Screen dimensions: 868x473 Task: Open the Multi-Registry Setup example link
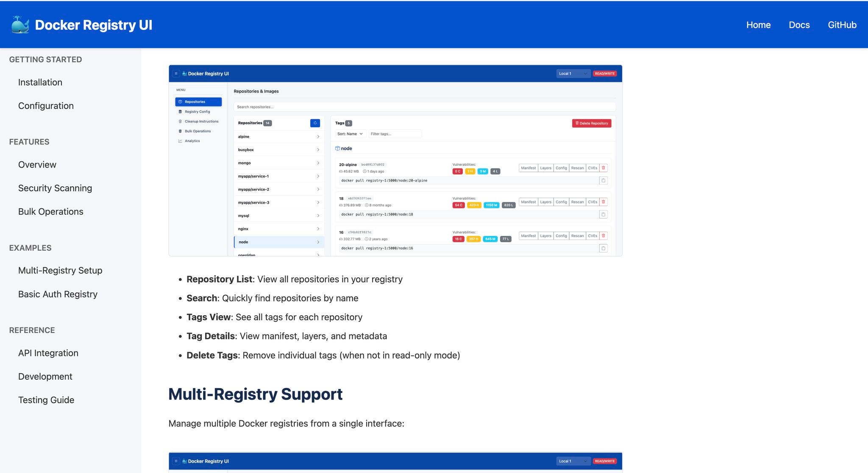[x=60, y=270]
